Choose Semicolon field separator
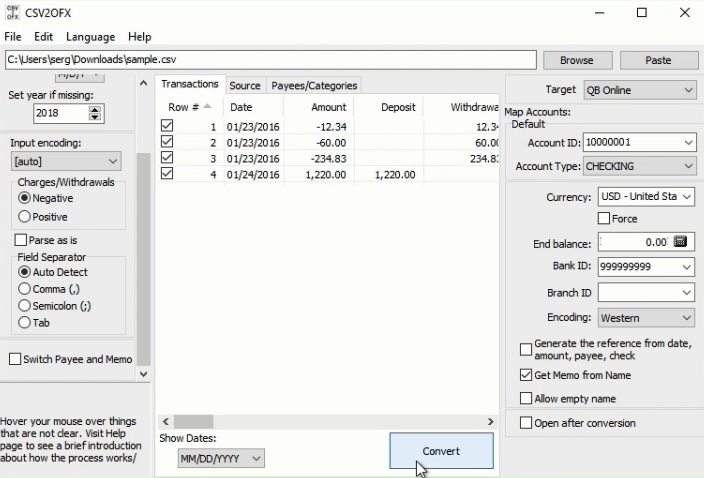Image resolution: width=704 pixels, height=478 pixels. [x=24, y=306]
